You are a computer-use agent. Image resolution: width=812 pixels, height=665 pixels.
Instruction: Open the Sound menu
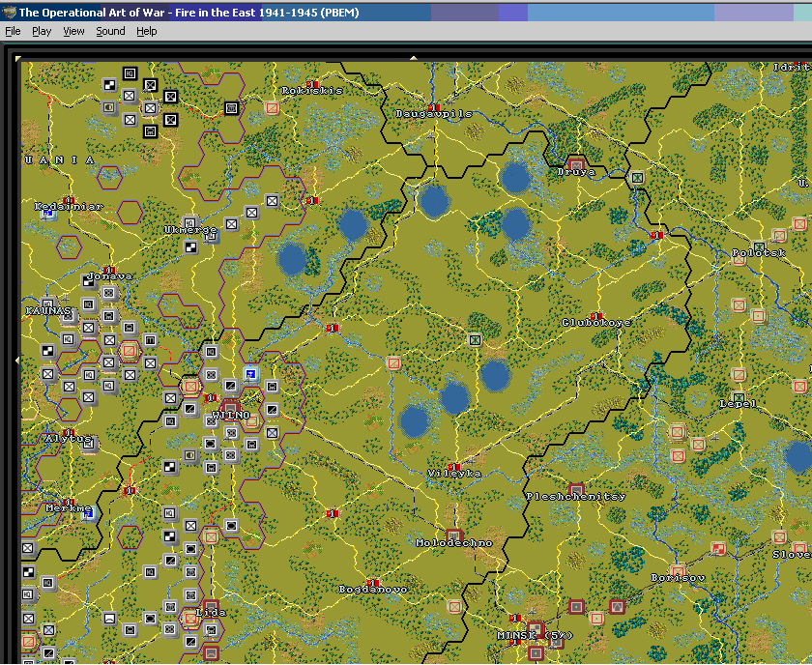(x=110, y=31)
